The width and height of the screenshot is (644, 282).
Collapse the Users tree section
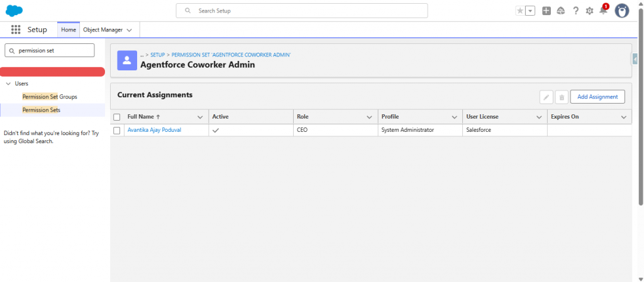coord(8,84)
